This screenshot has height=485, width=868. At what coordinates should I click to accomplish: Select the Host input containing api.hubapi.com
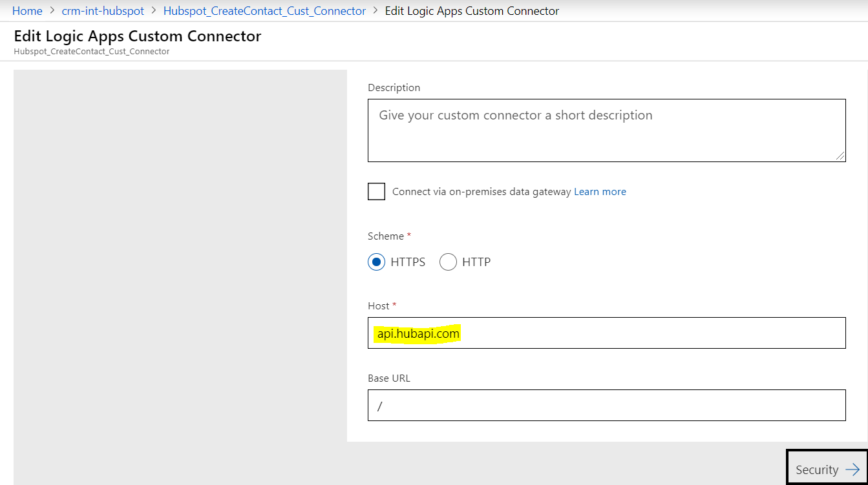pyautogui.click(x=606, y=333)
